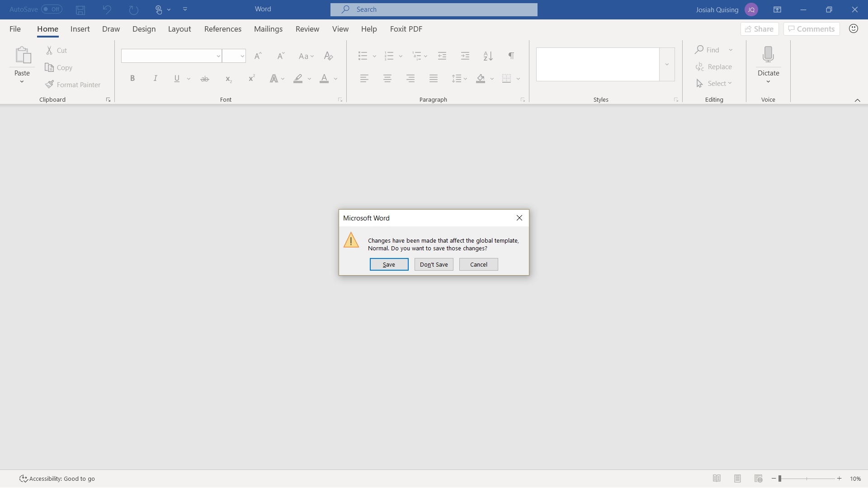Click the Bold formatting icon
The width and height of the screenshot is (868, 488).
pyautogui.click(x=132, y=78)
